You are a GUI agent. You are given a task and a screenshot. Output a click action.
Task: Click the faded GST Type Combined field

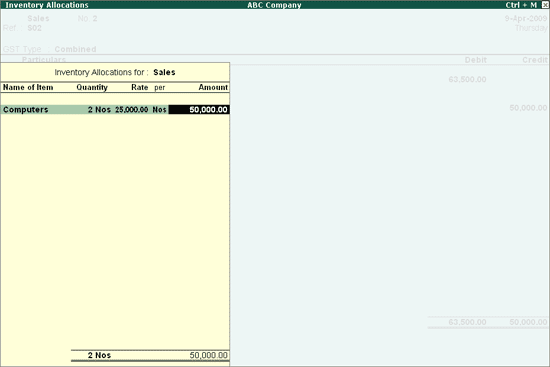pos(49,49)
